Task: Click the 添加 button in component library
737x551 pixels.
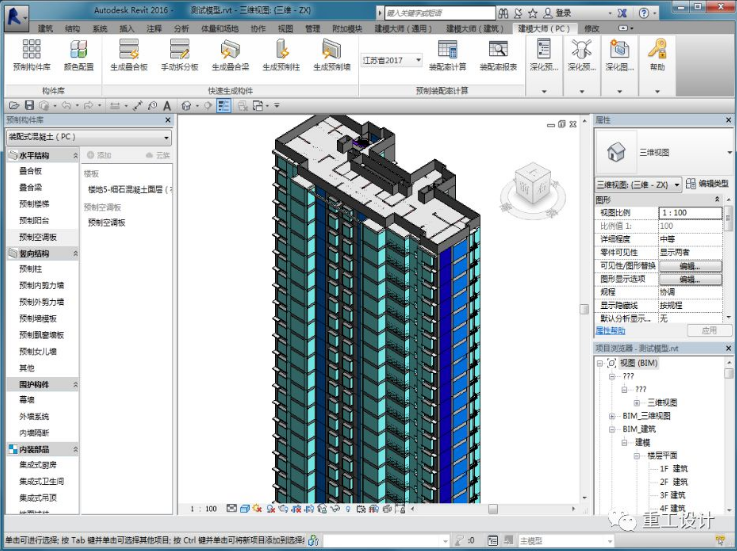Action: tap(99, 155)
